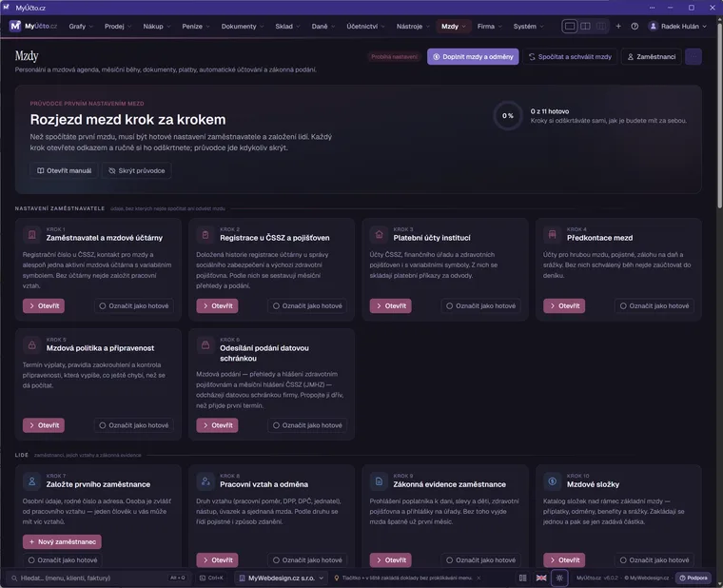Open the MyWebdesign.cz s.r.o. company selector
Image resolution: width=723 pixels, height=588 pixels.
[x=282, y=578]
